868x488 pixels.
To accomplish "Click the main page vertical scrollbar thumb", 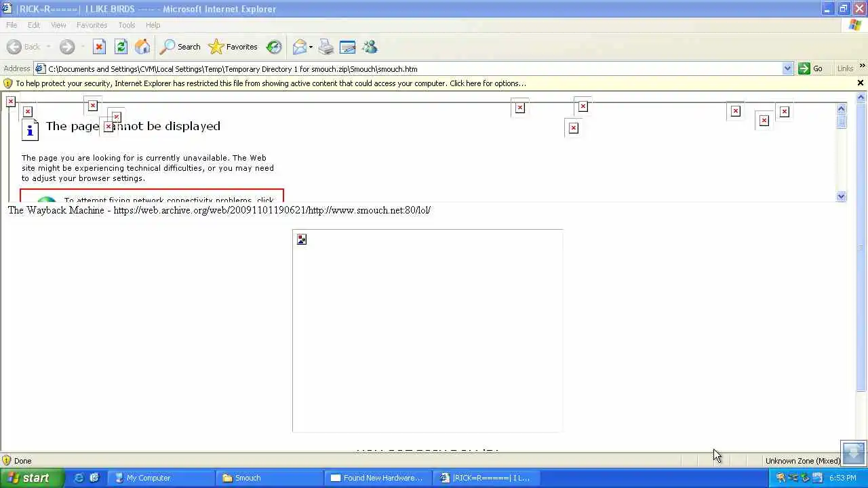I will [861, 247].
